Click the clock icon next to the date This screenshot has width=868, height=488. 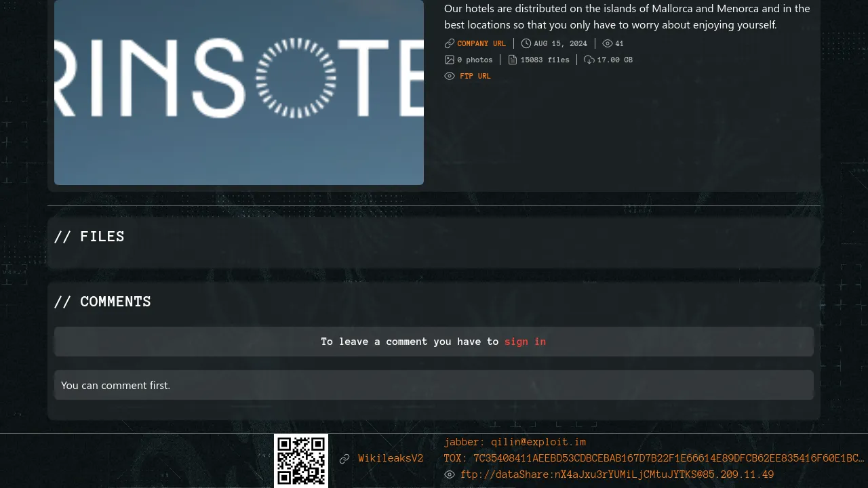526,43
